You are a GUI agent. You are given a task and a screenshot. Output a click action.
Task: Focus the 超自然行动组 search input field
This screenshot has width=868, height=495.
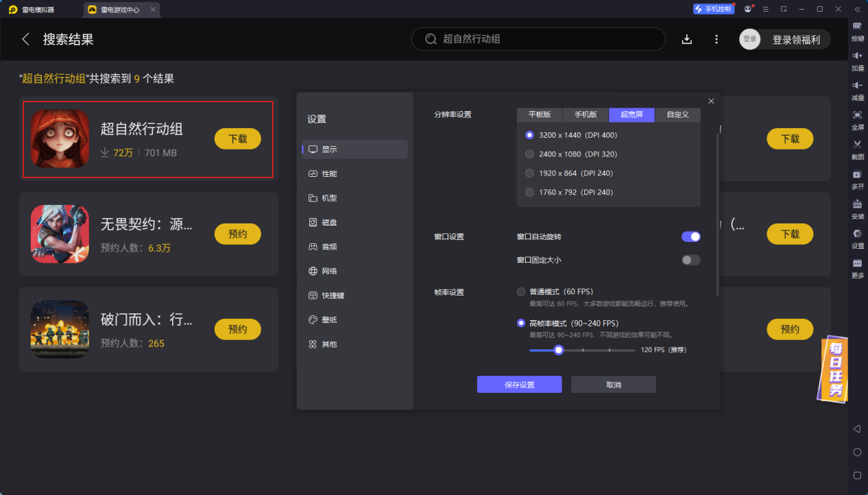pos(538,39)
